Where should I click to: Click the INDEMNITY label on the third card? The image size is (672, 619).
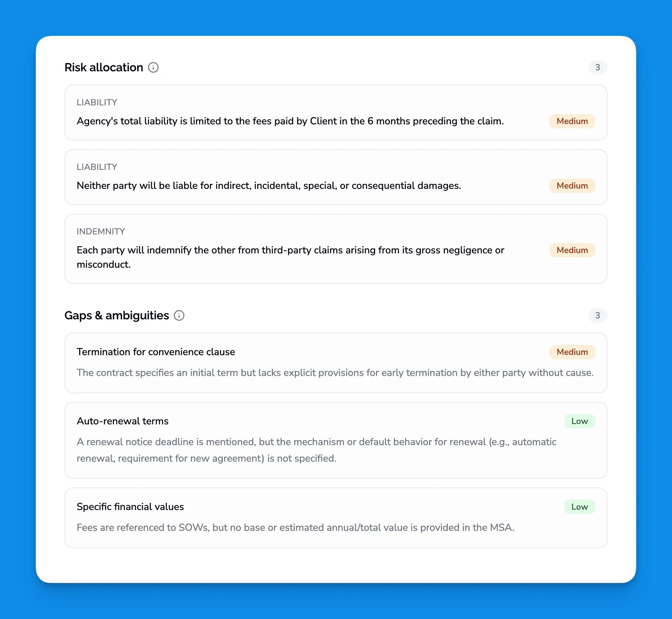101,232
